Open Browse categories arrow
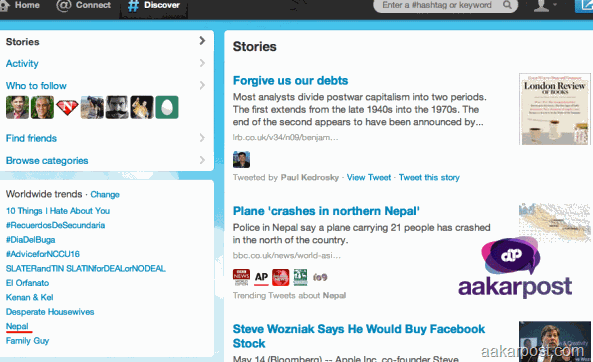The image size is (593, 362). [202, 160]
